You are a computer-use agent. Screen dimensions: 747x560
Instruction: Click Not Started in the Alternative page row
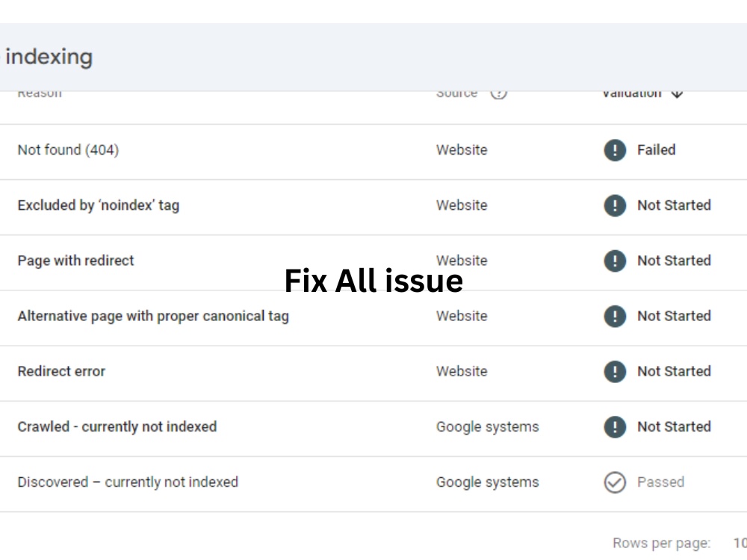pyautogui.click(x=674, y=316)
